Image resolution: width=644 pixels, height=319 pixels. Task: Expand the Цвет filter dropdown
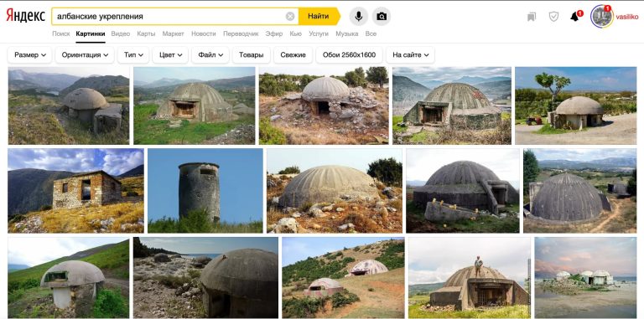point(170,55)
